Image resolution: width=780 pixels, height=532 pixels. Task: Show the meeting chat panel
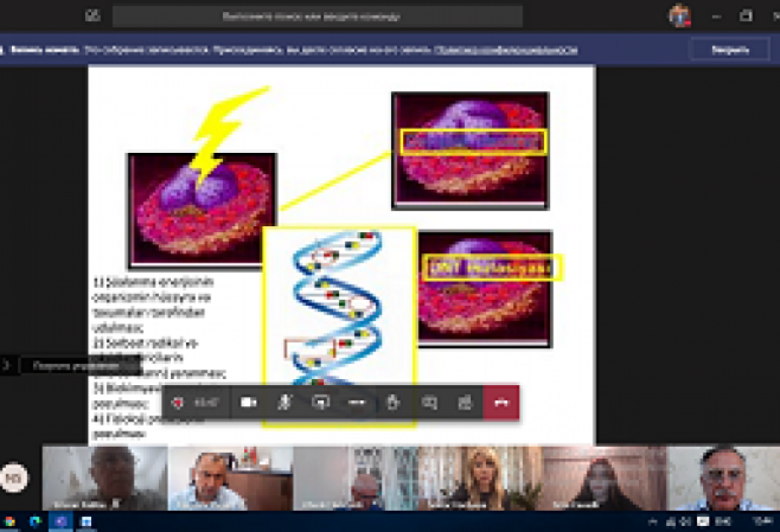(x=429, y=402)
